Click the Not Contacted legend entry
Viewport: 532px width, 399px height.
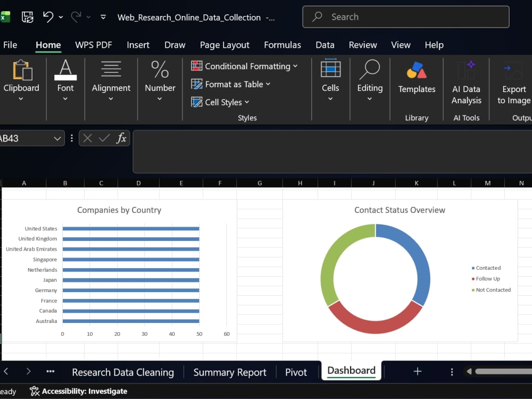(x=491, y=290)
